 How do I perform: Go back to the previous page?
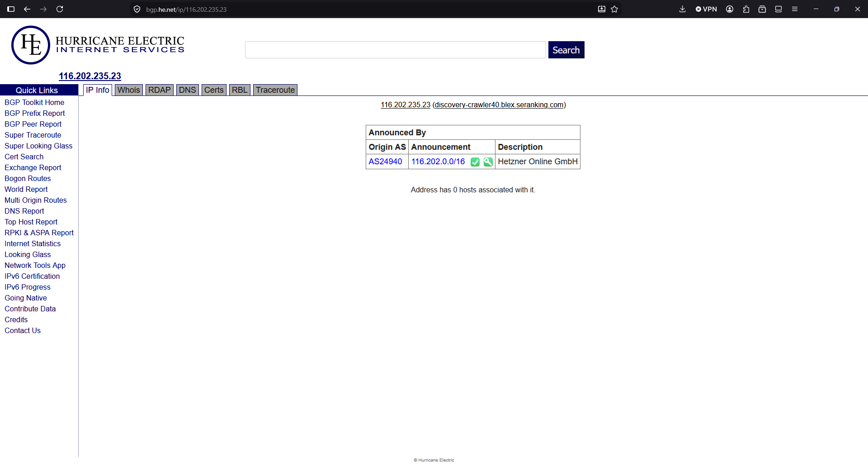pos(27,9)
